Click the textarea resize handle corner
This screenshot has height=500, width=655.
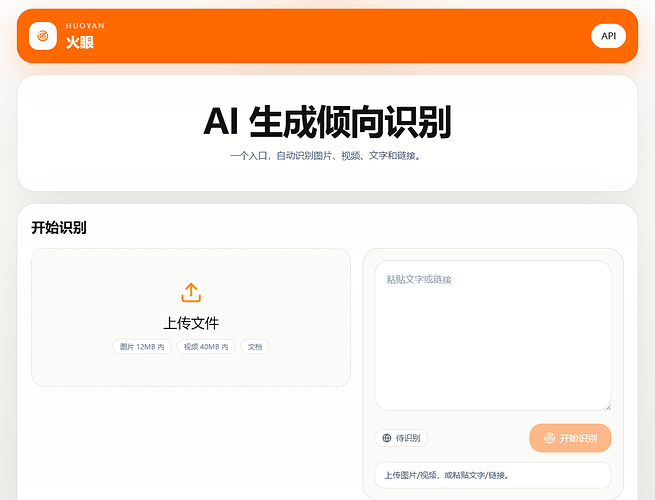[x=608, y=407]
